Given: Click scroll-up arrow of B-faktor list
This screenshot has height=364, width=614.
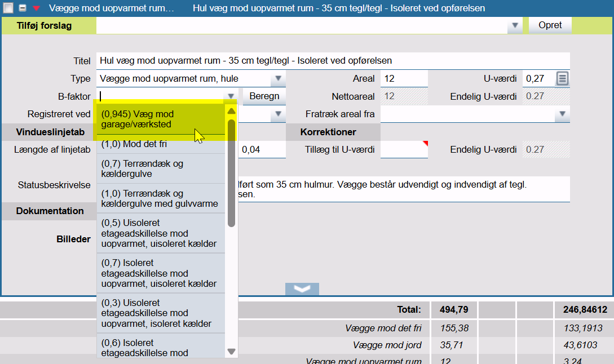Looking at the screenshot, I should pyautogui.click(x=231, y=111).
